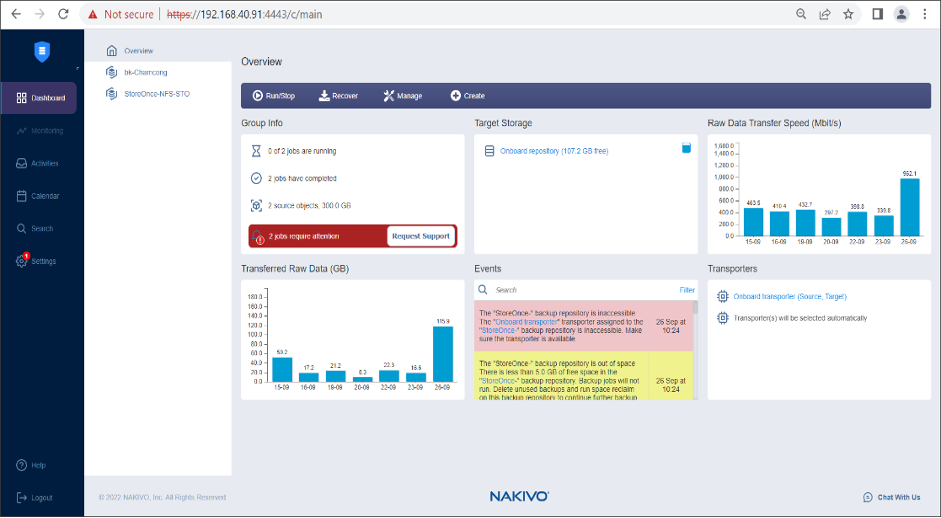Open the Create toolbar menu
The height and width of the screenshot is (518, 941).
[x=467, y=96]
